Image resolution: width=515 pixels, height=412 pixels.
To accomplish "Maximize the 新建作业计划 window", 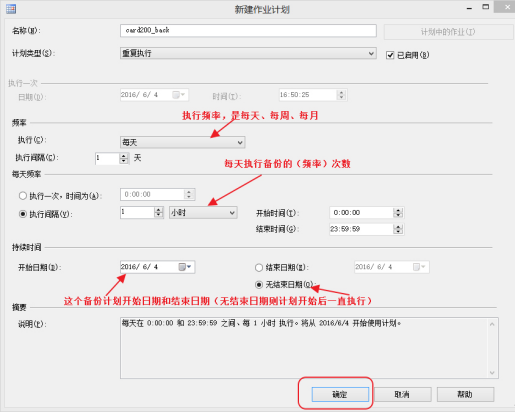I will 486,7.
